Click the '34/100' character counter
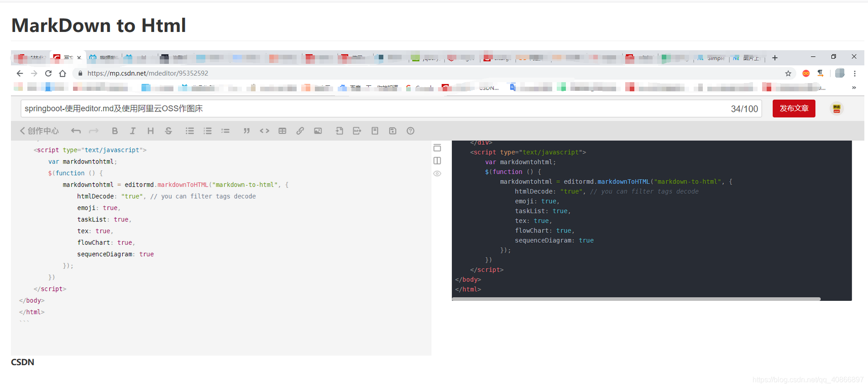The height and width of the screenshot is (388, 868). 744,109
